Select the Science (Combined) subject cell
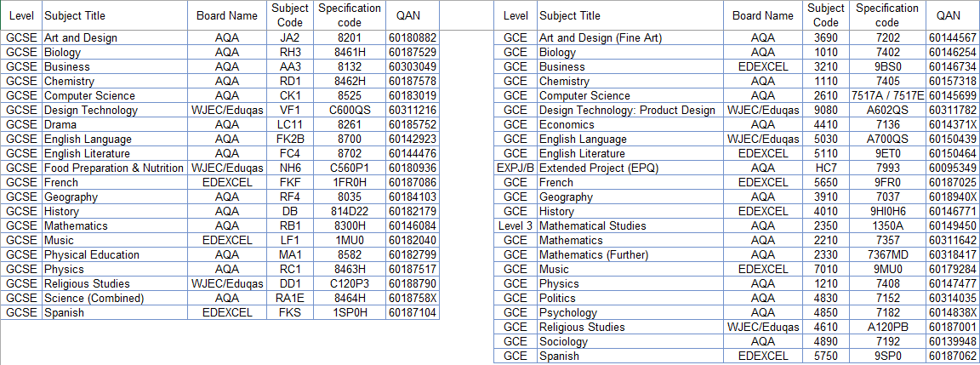The image size is (980, 365). pyautogui.click(x=115, y=299)
